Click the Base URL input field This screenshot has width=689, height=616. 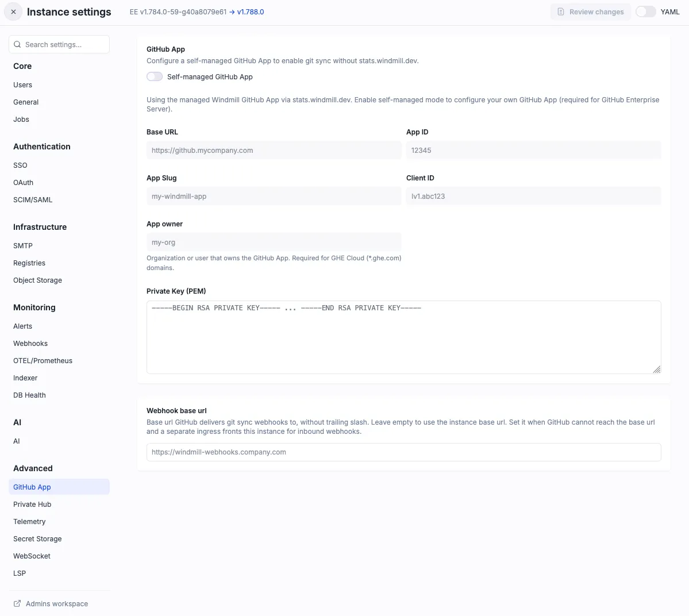274,151
